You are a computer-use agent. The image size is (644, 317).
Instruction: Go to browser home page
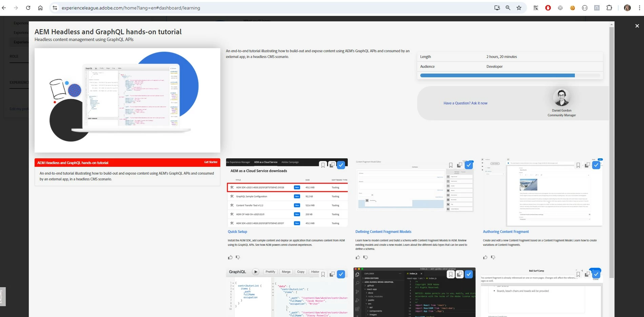point(40,8)
